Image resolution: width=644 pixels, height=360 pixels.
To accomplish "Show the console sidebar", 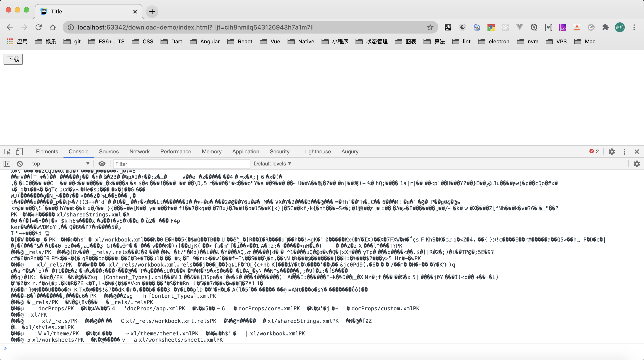I will [7, 164].
